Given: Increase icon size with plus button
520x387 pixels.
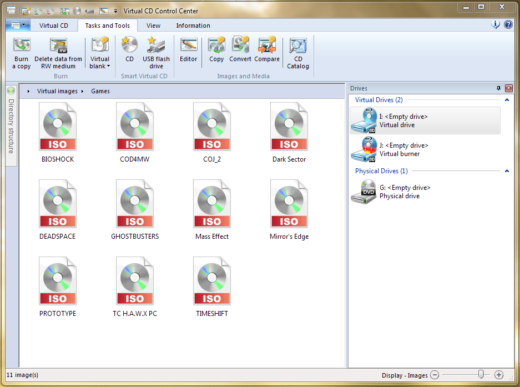Looking at the screenshot, I should click(499, 375).
